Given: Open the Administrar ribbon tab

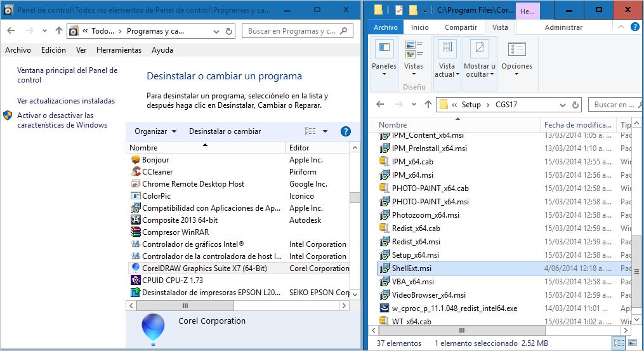Looking at the screenshot, I should click(563, 27).
